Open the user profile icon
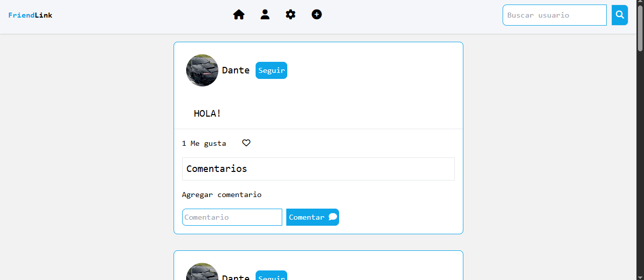This screenshot has height=280, width=644. click(265, 15)
